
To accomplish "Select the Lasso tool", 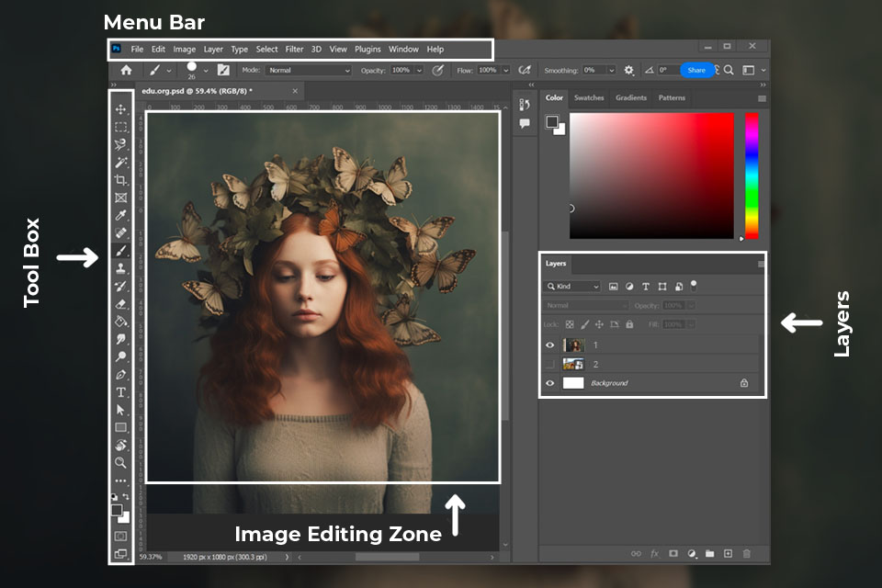I will (120, 144).
